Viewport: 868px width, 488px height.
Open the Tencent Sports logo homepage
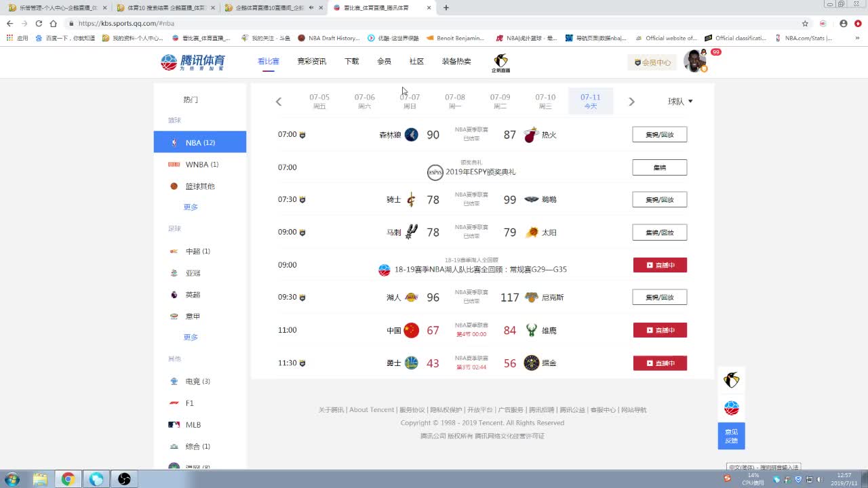pyautogui.click(x=193, y=62)
